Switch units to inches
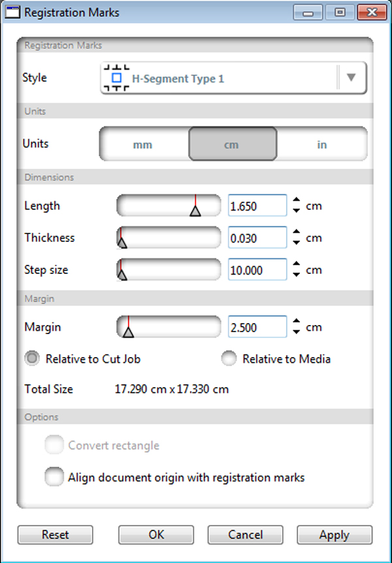 pyautogui.click(x=321, y=145)
